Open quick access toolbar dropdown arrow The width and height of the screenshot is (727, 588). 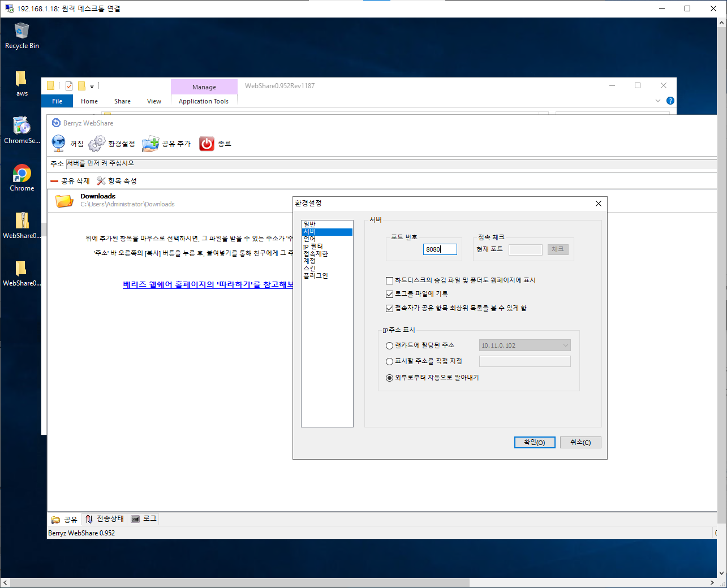[x=92, y=87]
